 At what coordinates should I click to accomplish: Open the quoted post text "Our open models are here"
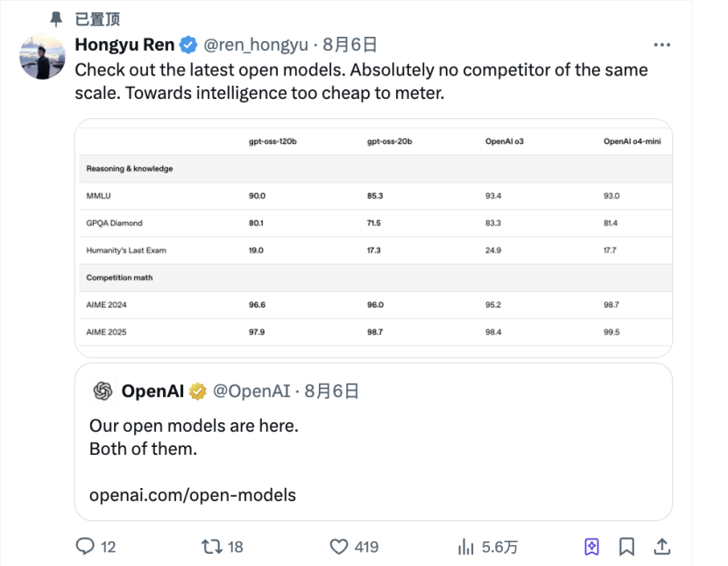pos(194,426)
